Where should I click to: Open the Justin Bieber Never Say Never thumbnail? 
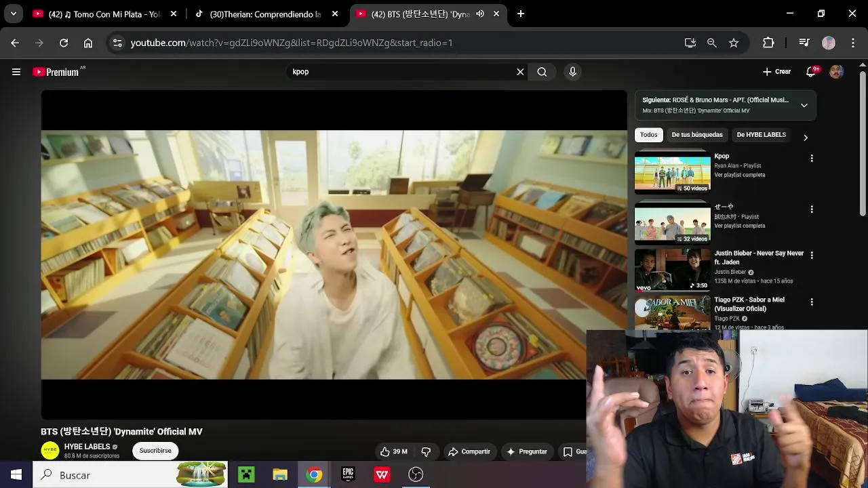(673, 270)
